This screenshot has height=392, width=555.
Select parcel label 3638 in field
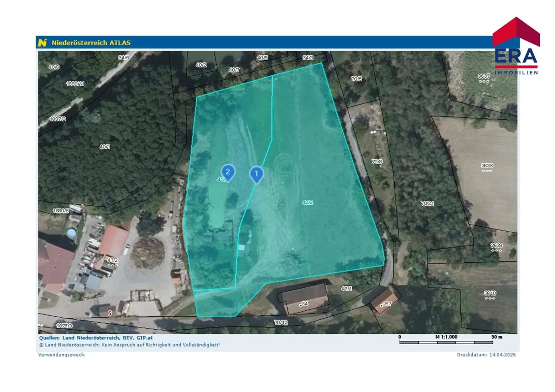(x=487, y=166)
